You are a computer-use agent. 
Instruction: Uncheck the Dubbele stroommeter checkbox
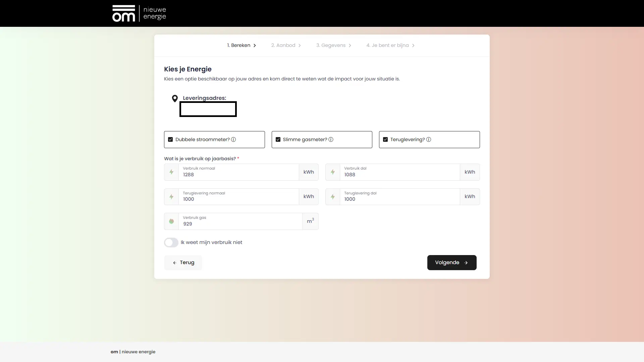(170, 139)
